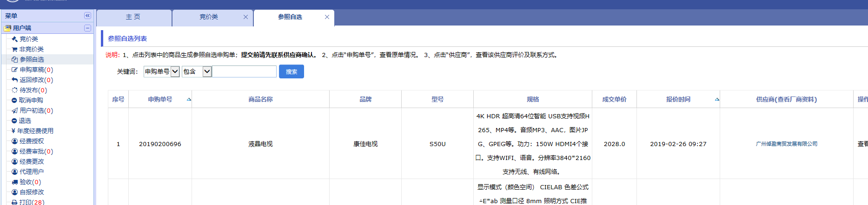
Task: Click the truck icon beside 验收
Action: 15,182
